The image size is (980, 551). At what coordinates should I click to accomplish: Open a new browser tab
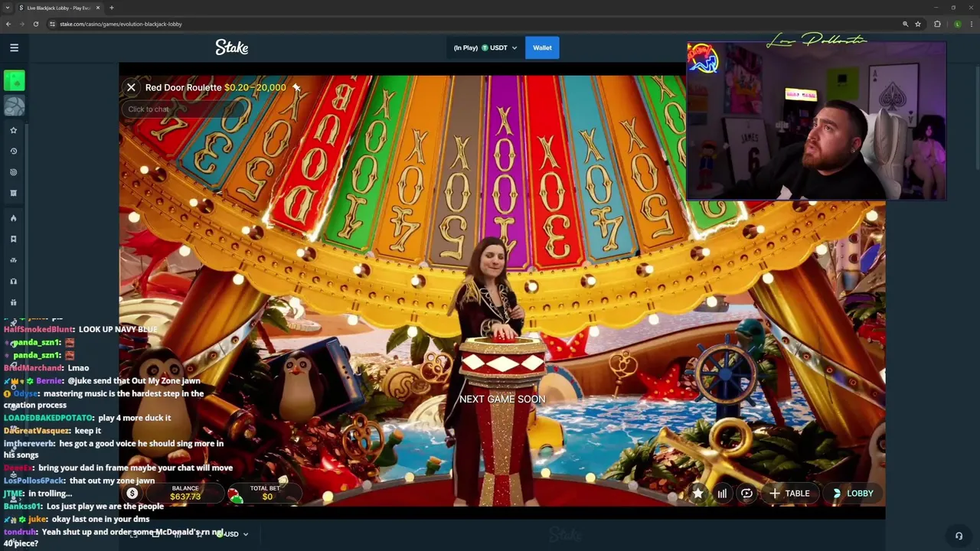[111, 8]
